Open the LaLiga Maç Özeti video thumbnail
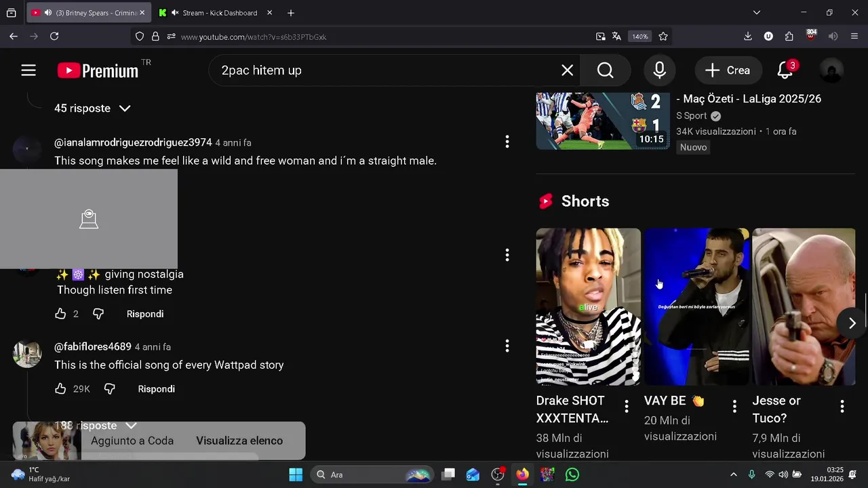This screenshot has width=868, height=488. 603,121
